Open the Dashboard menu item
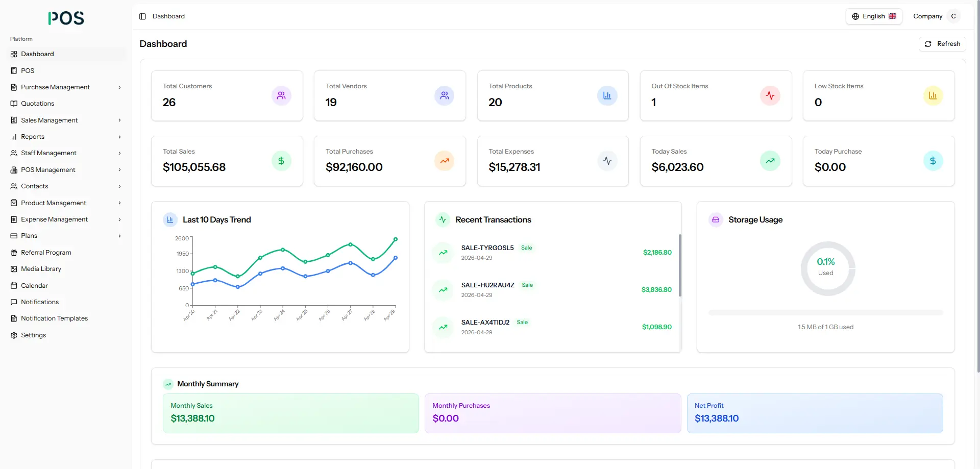The width and height of the screenshot is (980, 469). [66, 54]
